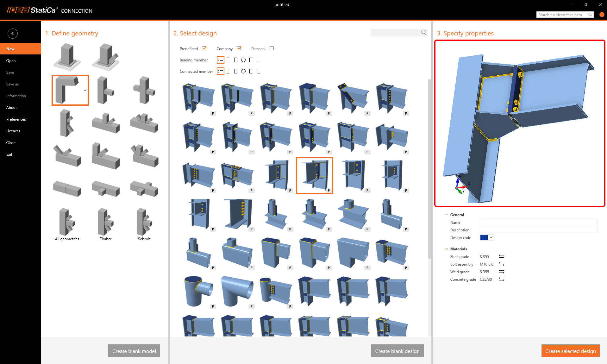Screen dimensions: 607x364
Task: Click the orange info icon top right
Action: [x=602, y=15]
